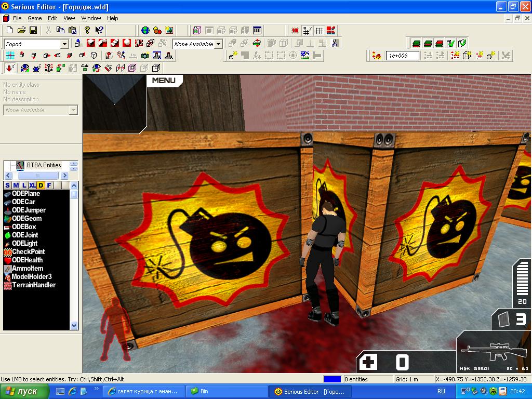Click the yellow question mark About icon
Viewport: 532px width, 399px height.
tap(87, 30)
